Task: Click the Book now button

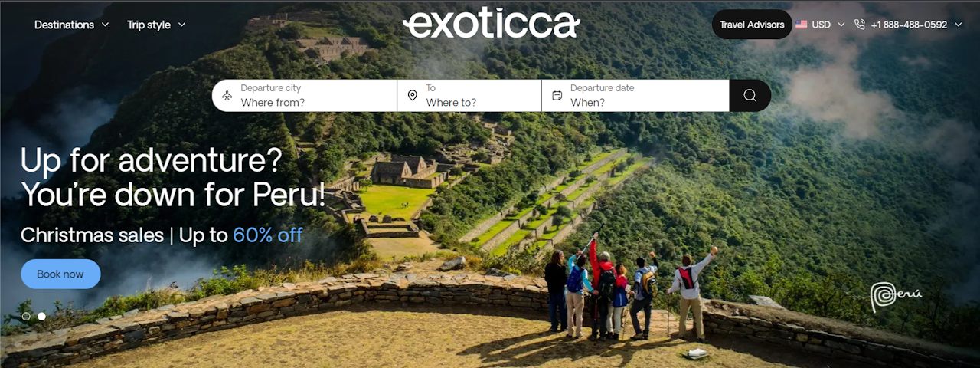Action: pyautogui.click(x=60, y=274)
